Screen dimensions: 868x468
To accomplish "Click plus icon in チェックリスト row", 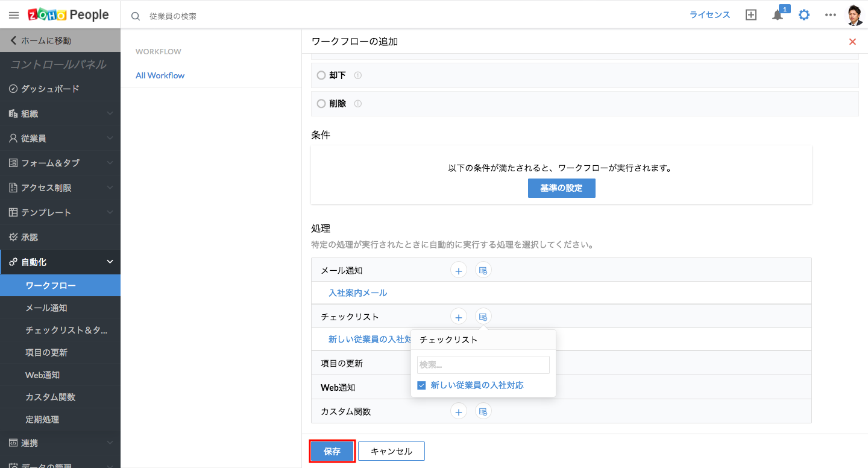I will (459, 317).
